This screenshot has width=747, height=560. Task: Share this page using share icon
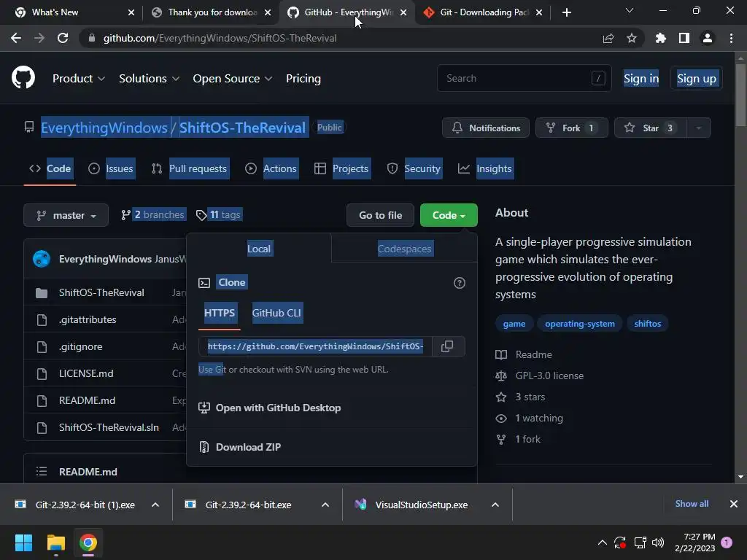[x=608, y=38]
